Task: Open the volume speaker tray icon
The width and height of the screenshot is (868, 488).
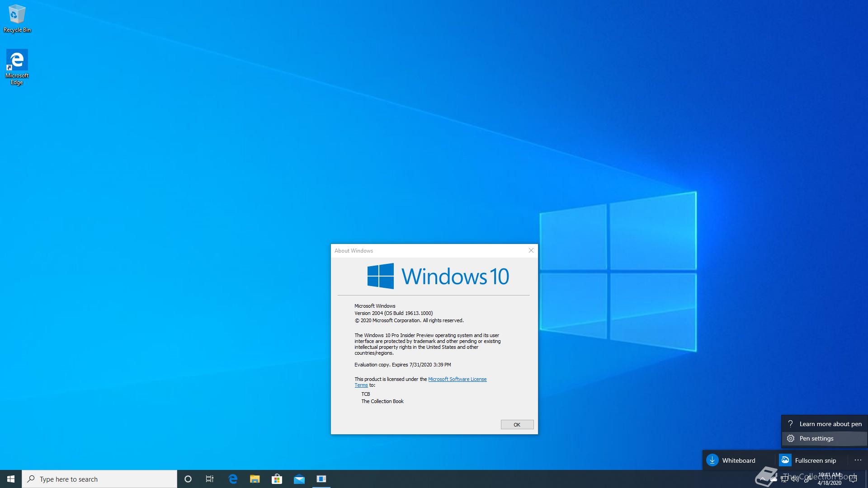Action: click(x=795, y=479)
